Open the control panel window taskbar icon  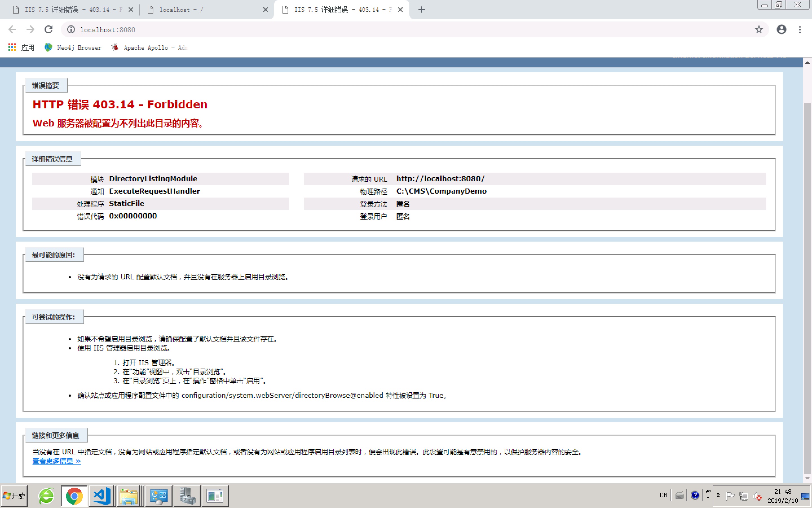click(158, 496)
